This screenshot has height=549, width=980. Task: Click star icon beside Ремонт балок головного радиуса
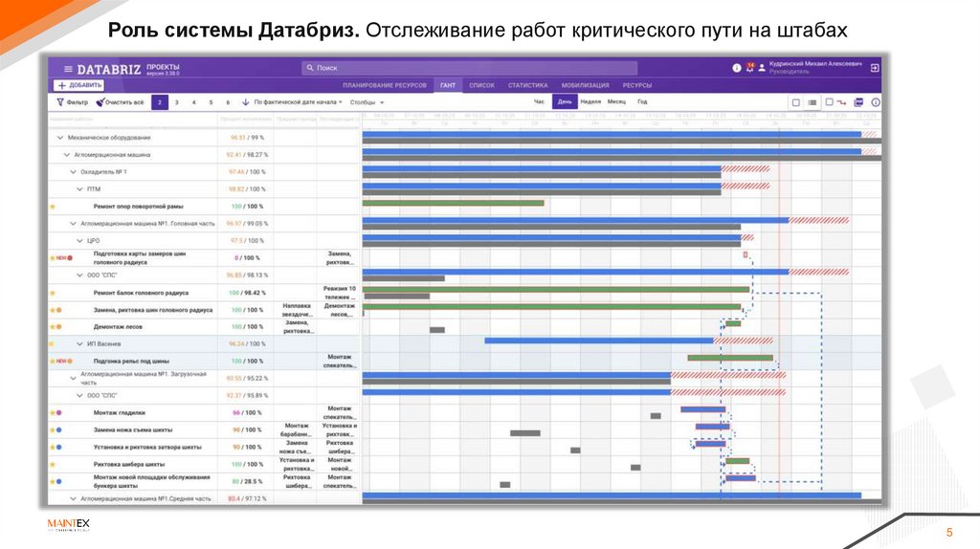(x=53, y=293)
